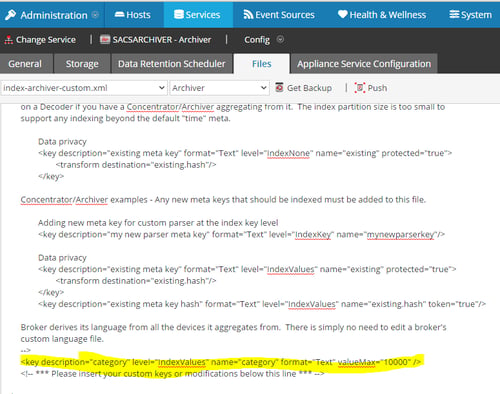
Task: Click the Administration wrench icon
Action: (10, 15)
